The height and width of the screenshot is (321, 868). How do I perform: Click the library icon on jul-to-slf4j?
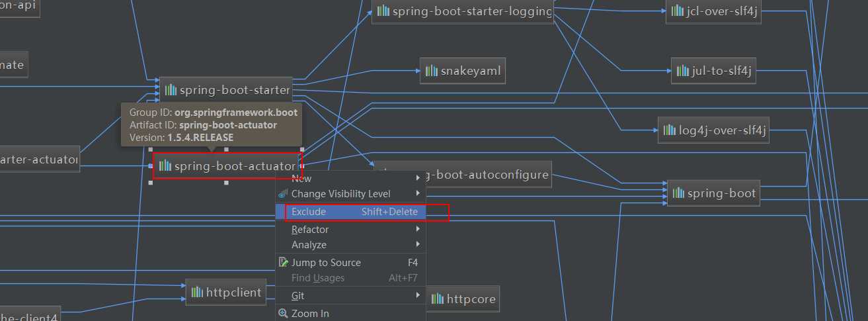683,71
